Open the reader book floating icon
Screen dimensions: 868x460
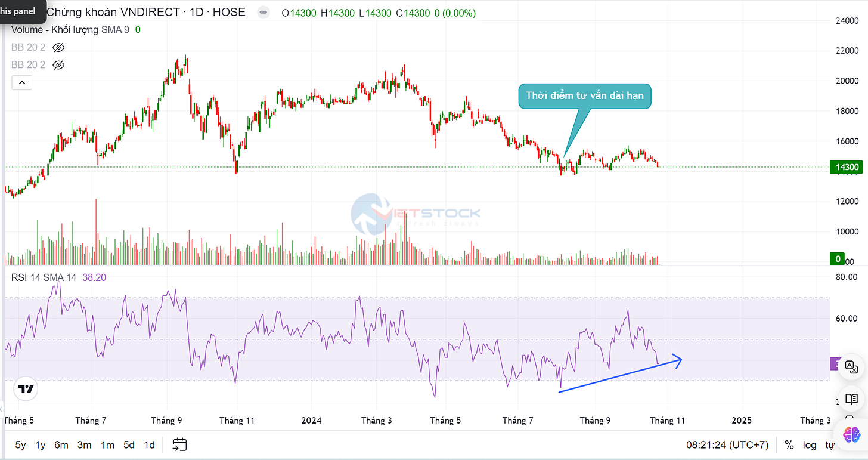click(851, 399)
